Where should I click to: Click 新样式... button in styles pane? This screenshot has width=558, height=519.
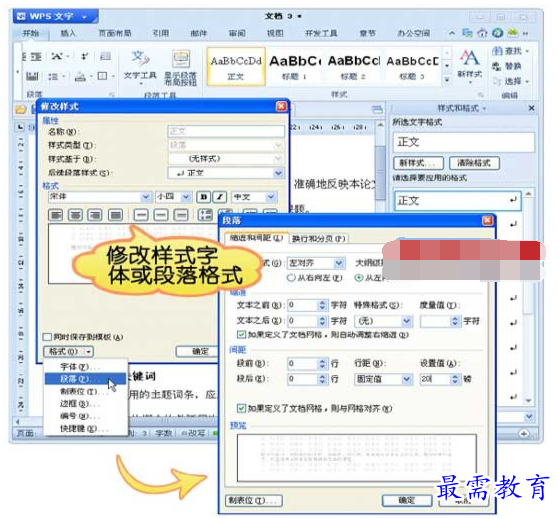tap(419, 163)
